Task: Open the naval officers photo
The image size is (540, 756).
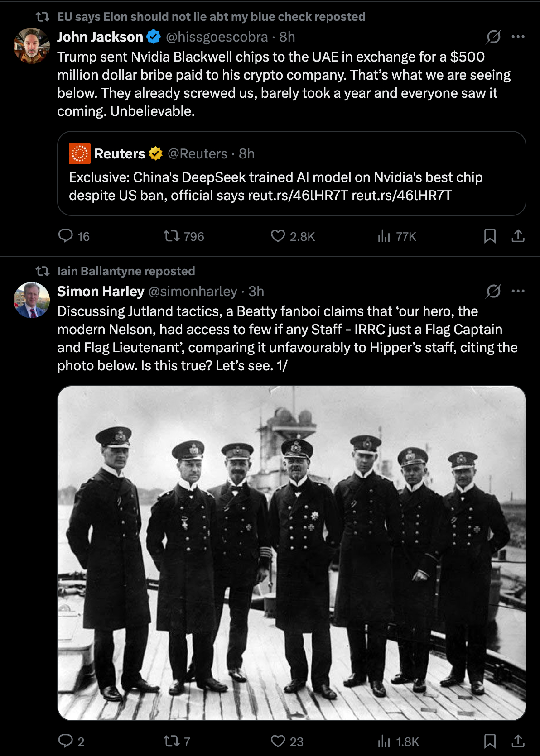Action: point(291,553)
